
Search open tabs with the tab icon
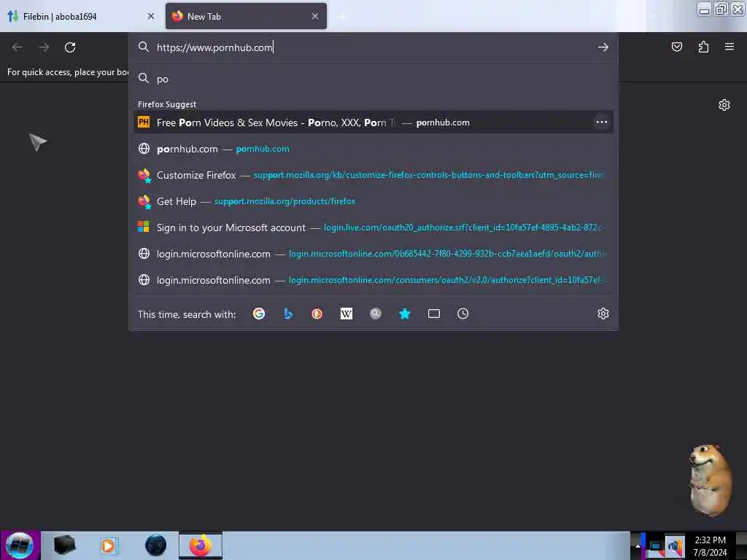coord(434,314)
